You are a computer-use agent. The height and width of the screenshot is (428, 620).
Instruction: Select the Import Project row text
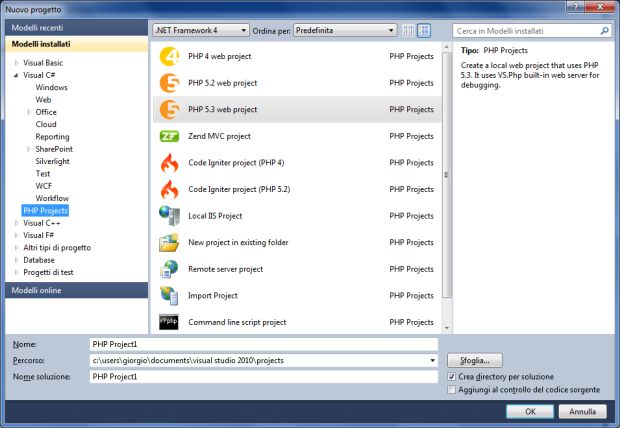213,295
